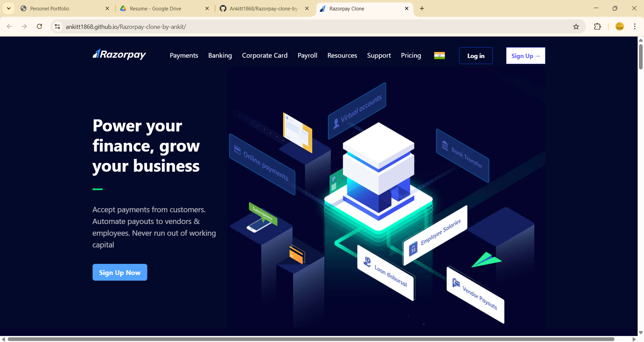
Task: Open site information icon in the address bar
Action: (x=57, y=26)
